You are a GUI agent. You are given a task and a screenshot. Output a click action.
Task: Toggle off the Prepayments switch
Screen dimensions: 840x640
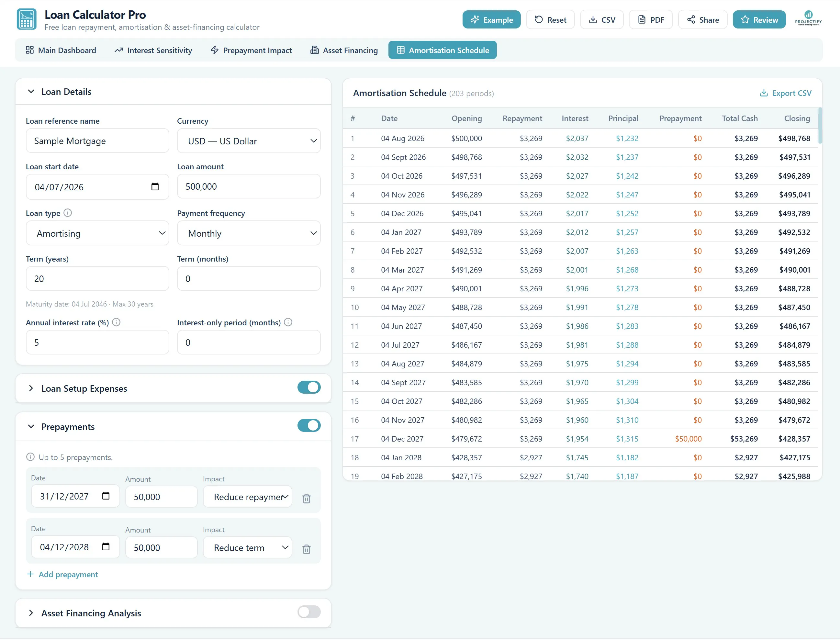click(x=309, y=425)
